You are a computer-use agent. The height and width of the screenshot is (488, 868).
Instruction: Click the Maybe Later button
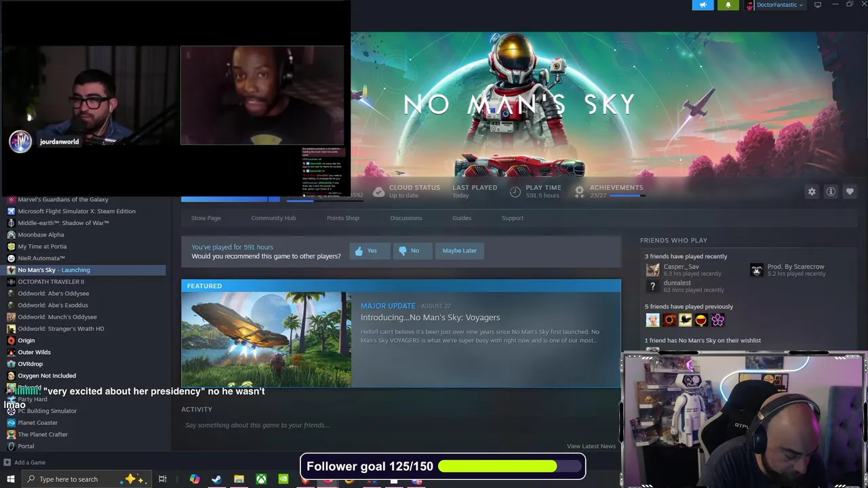459,251
